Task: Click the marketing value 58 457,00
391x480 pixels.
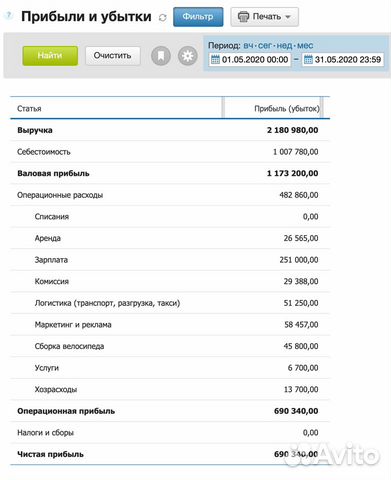Action: pos(301,325)
